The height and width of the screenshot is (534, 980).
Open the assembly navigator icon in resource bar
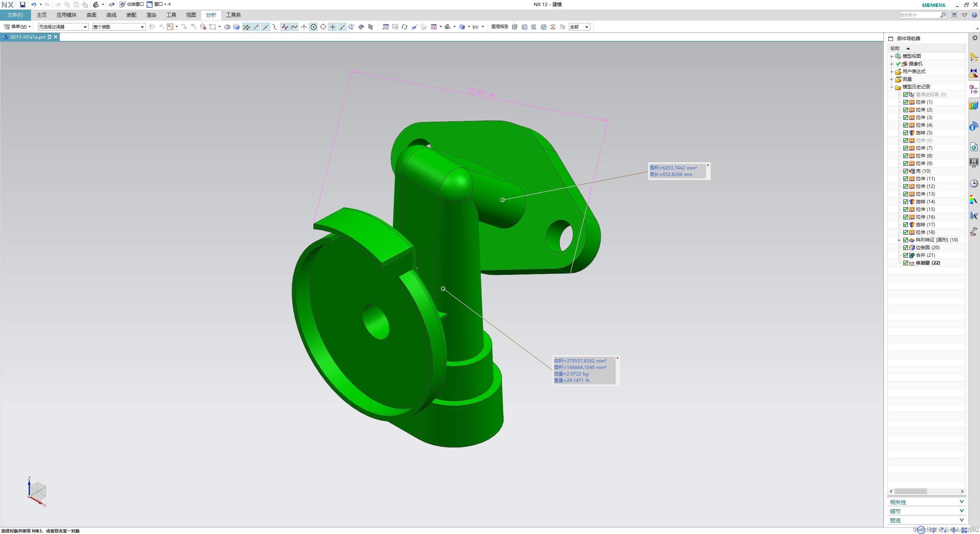tap(973, 57)
